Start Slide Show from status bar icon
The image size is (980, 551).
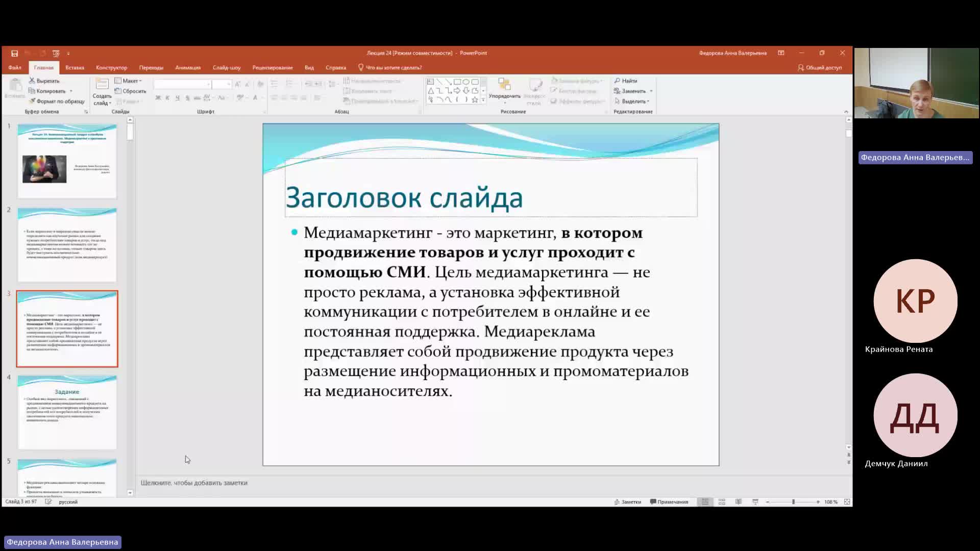pyautogui.click(x=755, y=502)
